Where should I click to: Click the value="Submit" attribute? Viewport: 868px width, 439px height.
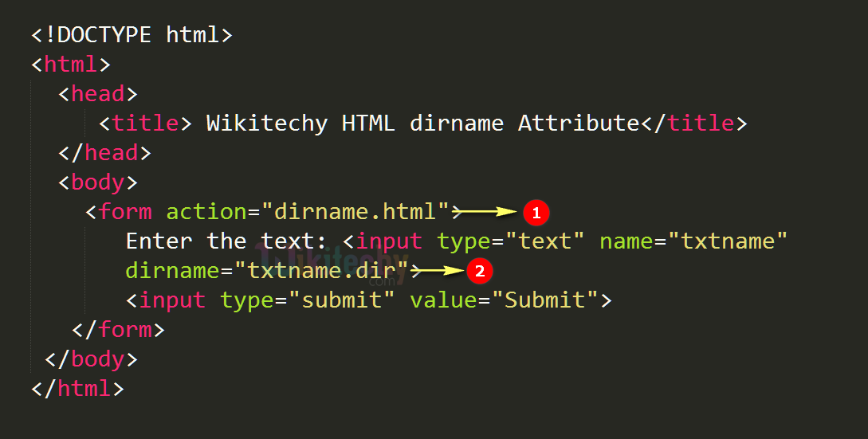[505, 300]
